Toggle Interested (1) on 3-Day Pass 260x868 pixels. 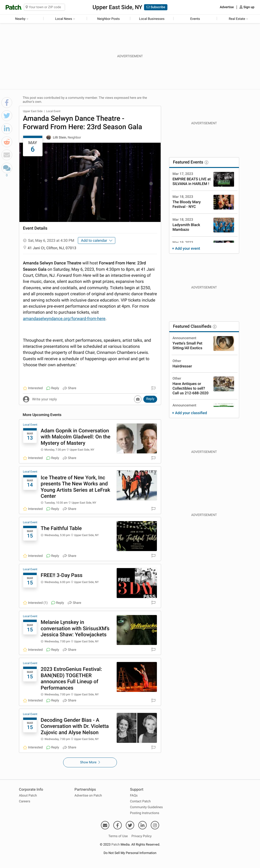(35, 602)
